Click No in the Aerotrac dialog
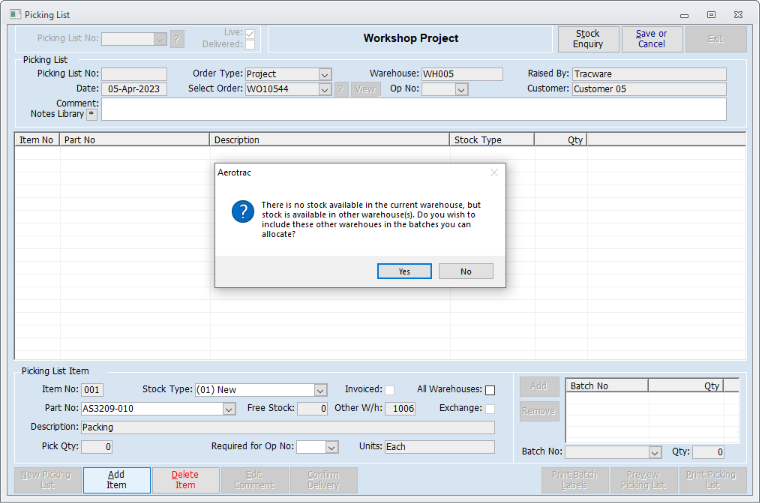This screenshot has width=760, height=503. click(x=466, y=271)
